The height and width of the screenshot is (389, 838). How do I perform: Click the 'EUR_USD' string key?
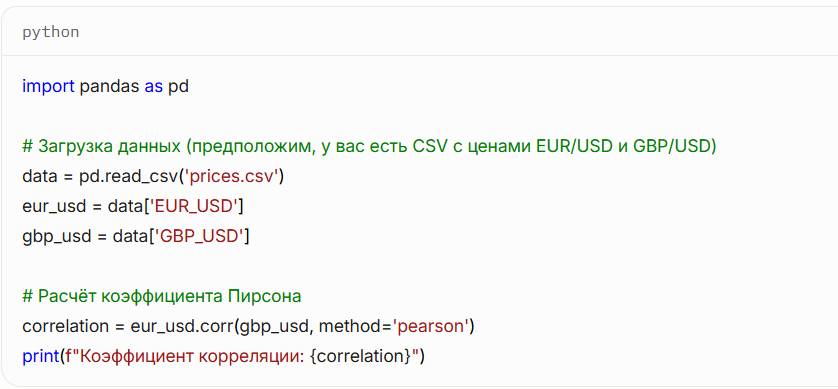click(196, 206)
